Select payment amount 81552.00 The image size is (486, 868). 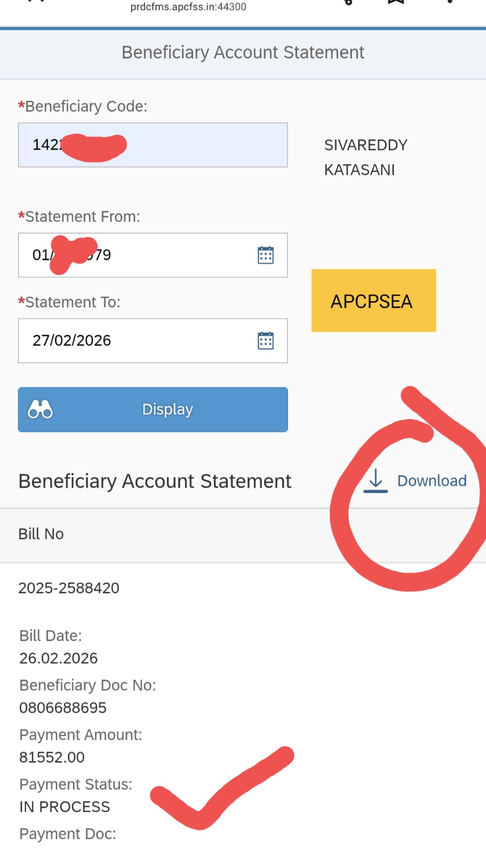click(52, 757)
